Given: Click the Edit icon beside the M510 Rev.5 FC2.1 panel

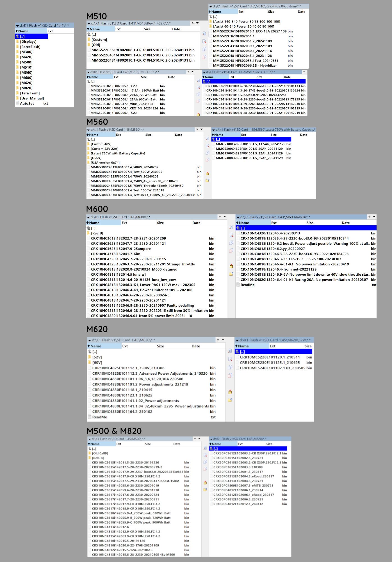Looking at the screenshot, I should point(198,88).
